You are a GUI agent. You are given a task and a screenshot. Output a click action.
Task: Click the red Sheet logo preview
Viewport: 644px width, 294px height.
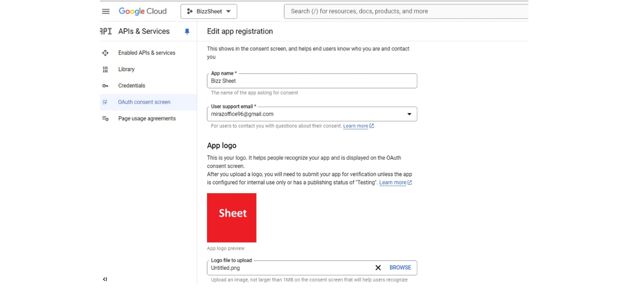coord(231,218)
